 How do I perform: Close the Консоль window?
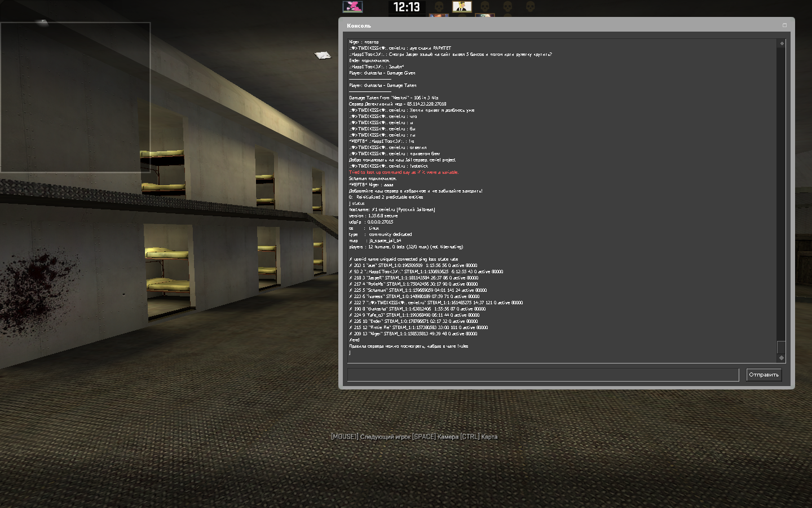pyautogui.click(x=784, y=25)
